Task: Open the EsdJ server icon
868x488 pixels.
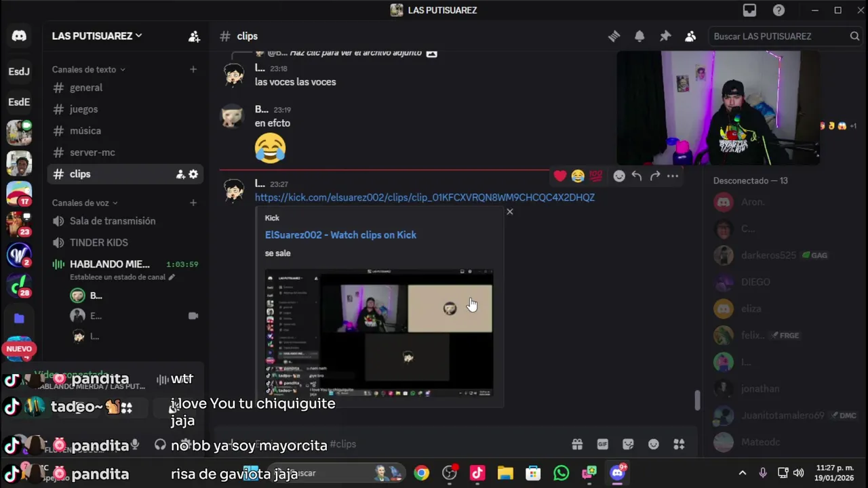Action: pos(19,71)
